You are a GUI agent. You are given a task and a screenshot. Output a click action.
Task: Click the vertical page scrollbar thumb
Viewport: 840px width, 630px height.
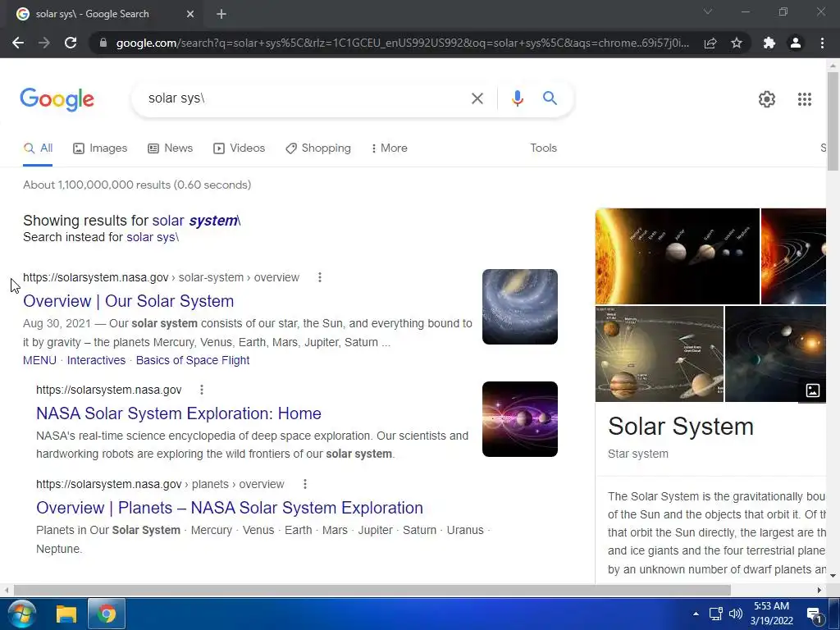pyautogui.click(x=833, y=122)
